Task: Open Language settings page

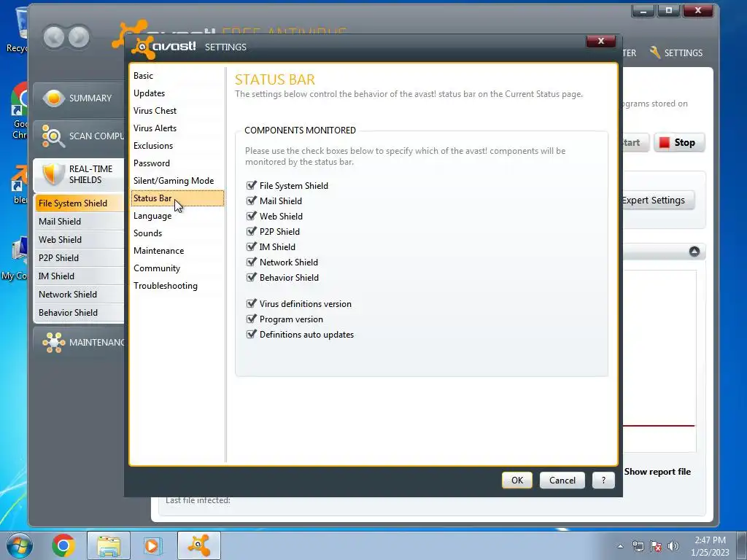Action: (177, 216)
